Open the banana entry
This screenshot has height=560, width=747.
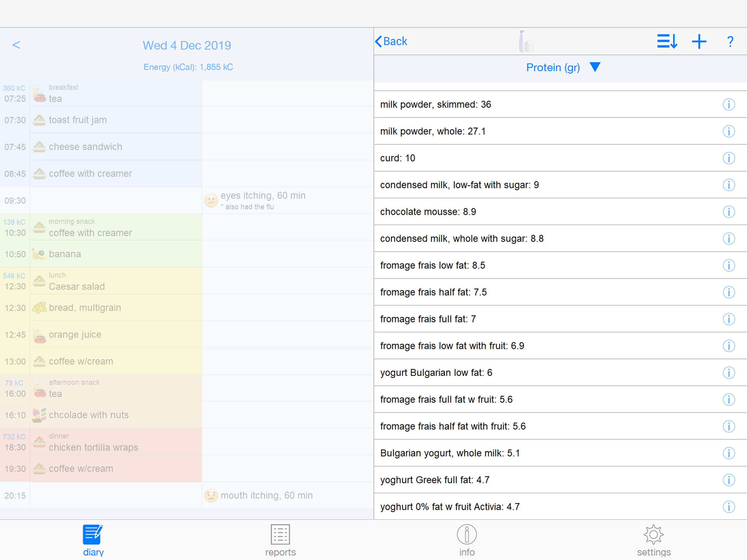[116, 254]
